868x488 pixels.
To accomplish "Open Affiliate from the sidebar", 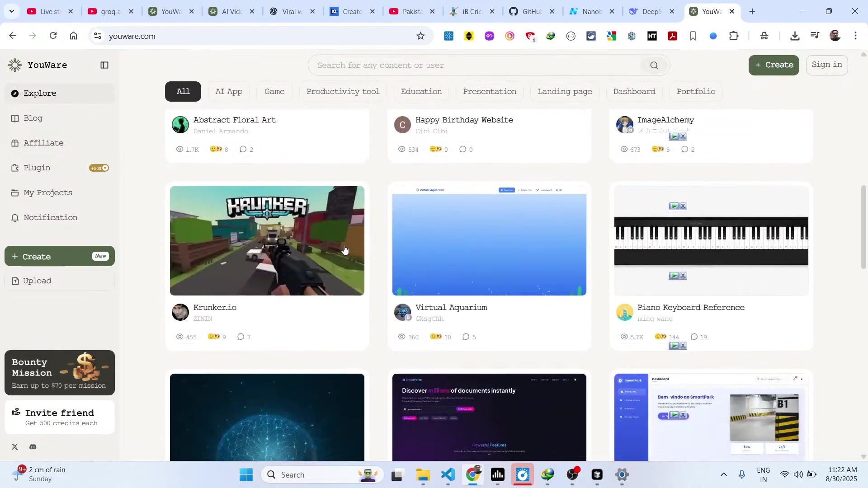I will pos(60,143).
